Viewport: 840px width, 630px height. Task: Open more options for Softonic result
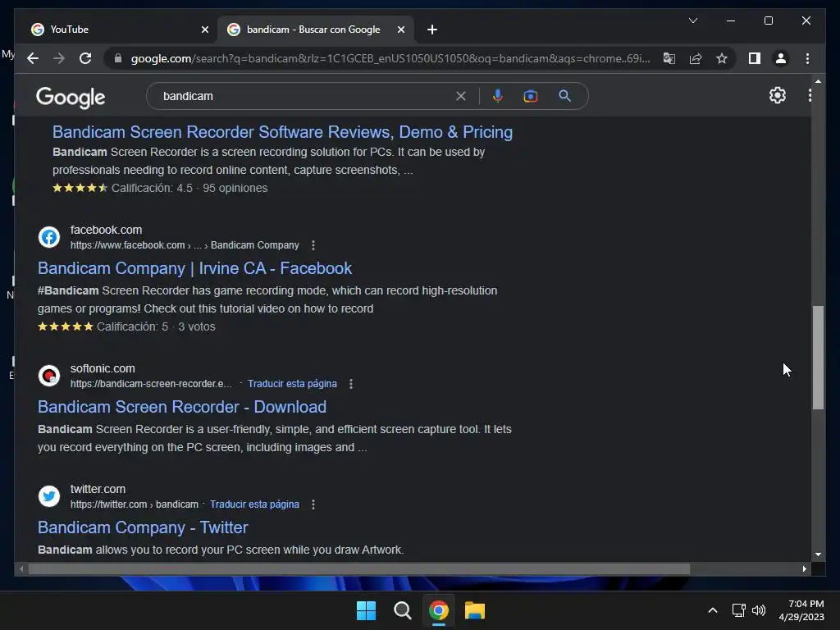pos(351,384)
